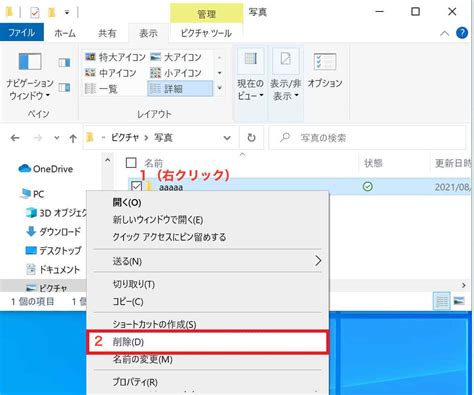This screenshot has width=474, height=395.
Task: Switch to the 共有 ribbon tab
Action: click(107, 33)
